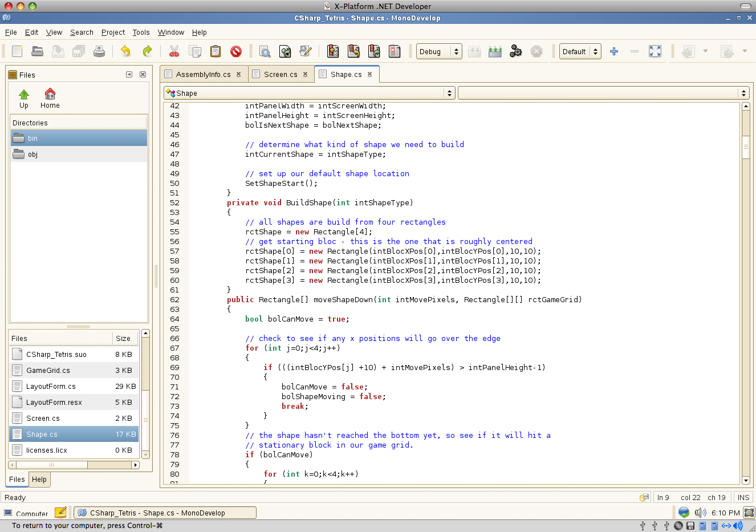The width and height of the screenshot is (756, 532).
Task: Jump to the previous bookmark
Action: tap(353, 51)
